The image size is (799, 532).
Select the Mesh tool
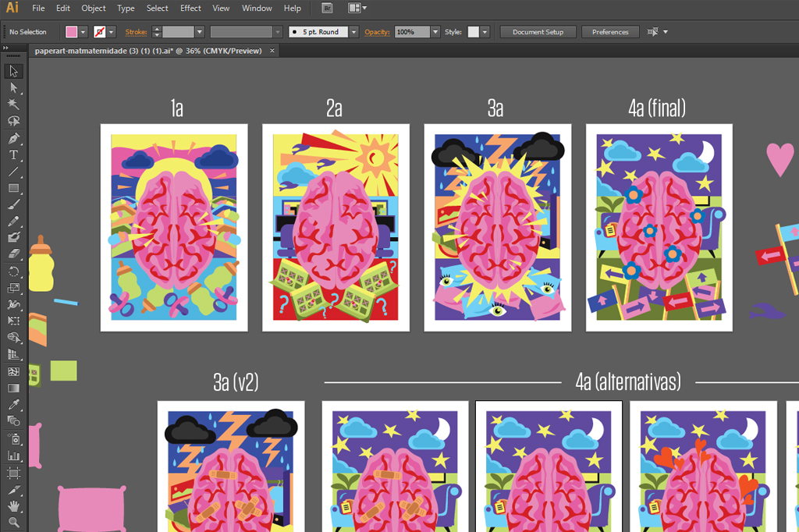click(14, 371)
